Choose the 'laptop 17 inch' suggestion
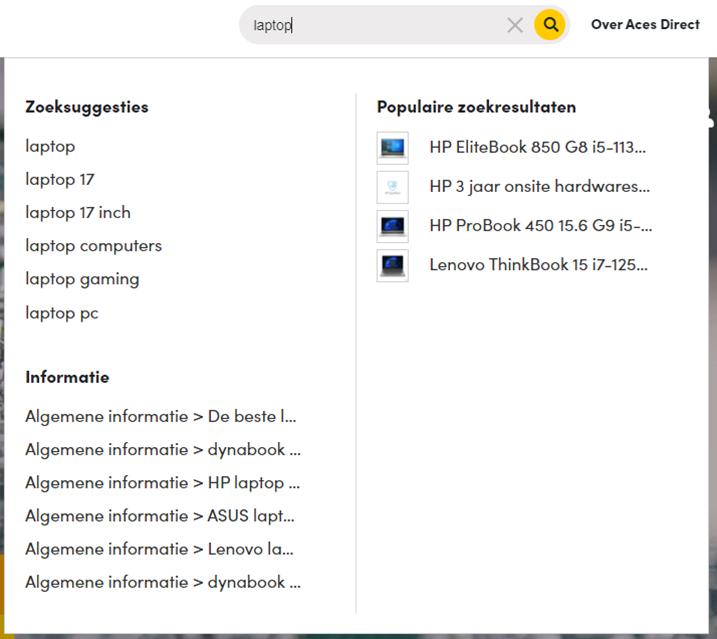 pyautogui.click(x=78, y=213)
